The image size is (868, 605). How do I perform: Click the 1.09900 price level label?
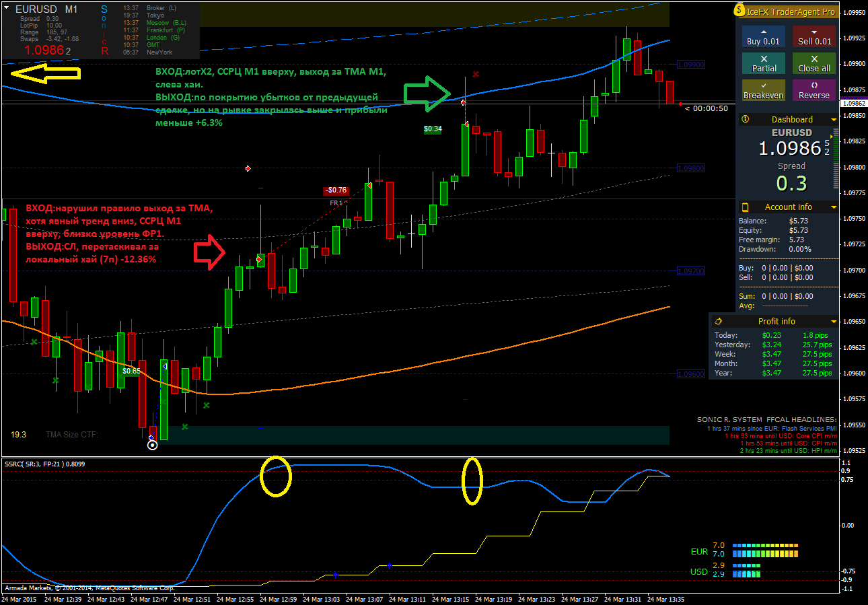click(691, 65)
